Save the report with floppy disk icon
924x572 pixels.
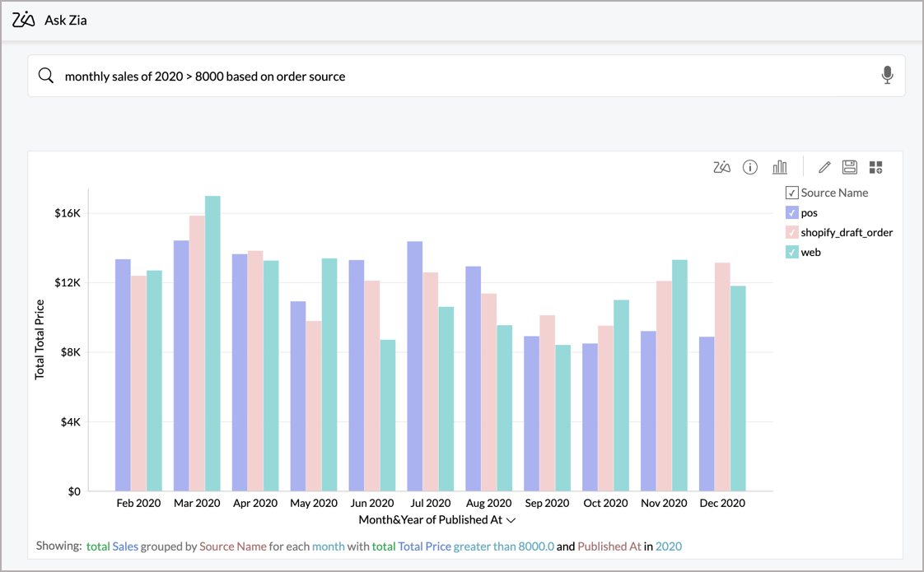click(x=849, y=167)
